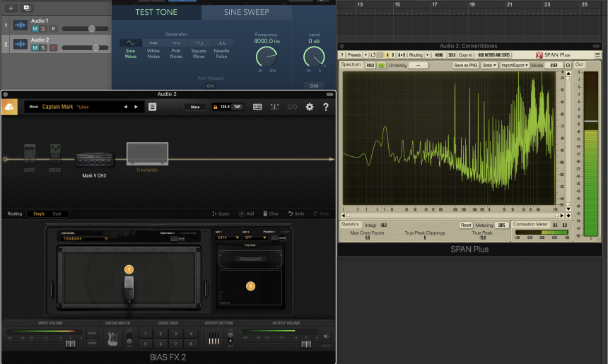Click Save as PNG in SPAN
The height and width of the screenshot is (364, 608).
pyautogui.click(x=466, y=66)
